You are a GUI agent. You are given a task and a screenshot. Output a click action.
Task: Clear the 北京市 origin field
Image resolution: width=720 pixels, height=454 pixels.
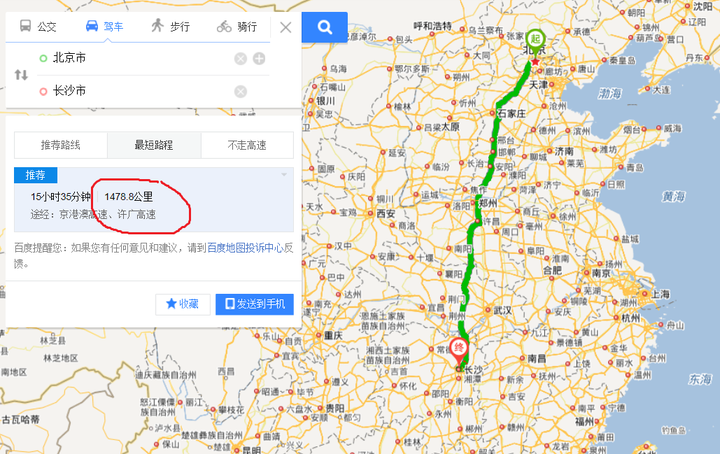coord(241,59)
